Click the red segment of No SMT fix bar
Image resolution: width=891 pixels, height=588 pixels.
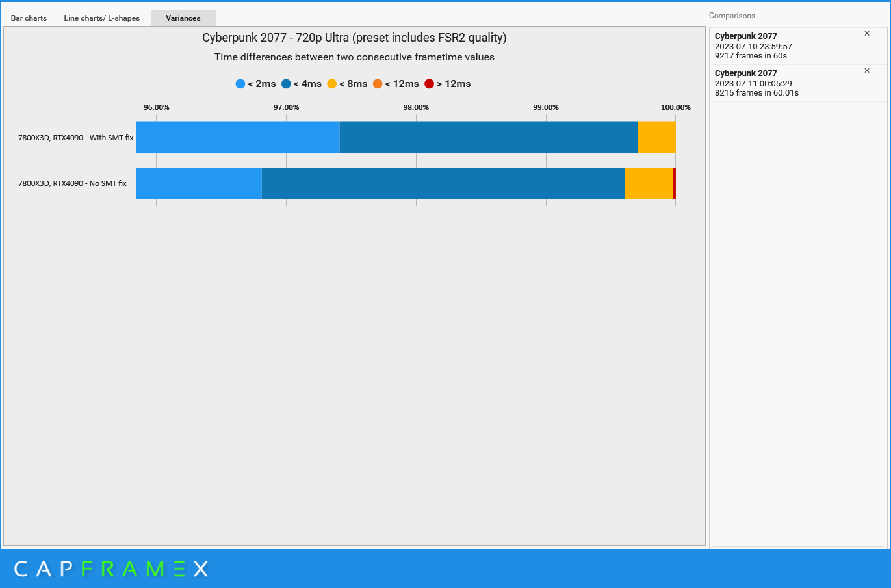675,183
